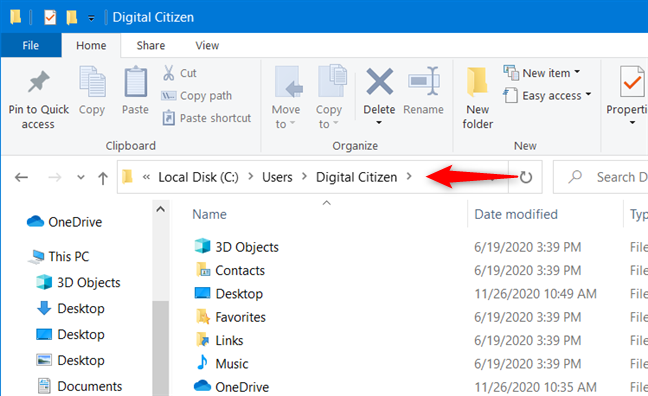
Task: Expand hidden path via double chevron
Action: coord(146,177)
